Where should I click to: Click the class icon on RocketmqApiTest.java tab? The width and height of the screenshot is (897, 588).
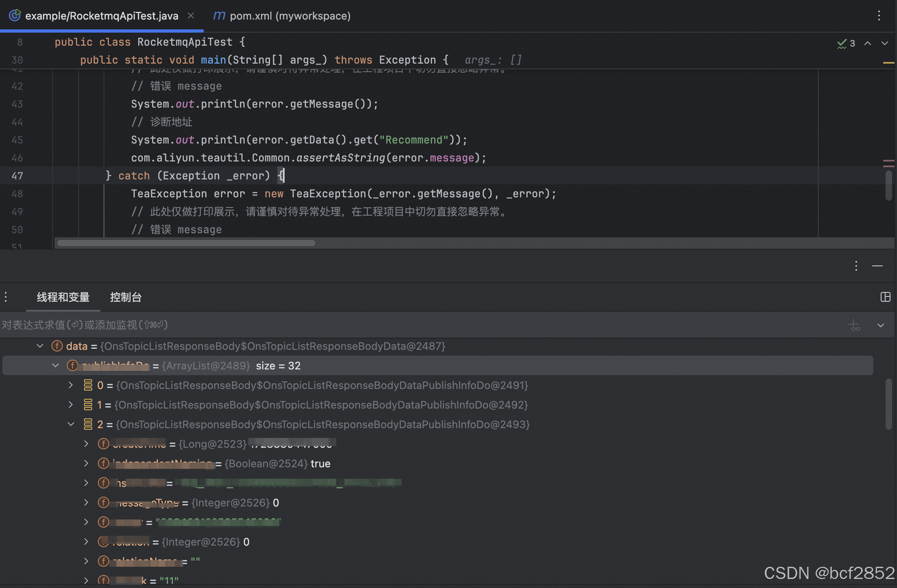pyautogui.click(x=15, y=15)
